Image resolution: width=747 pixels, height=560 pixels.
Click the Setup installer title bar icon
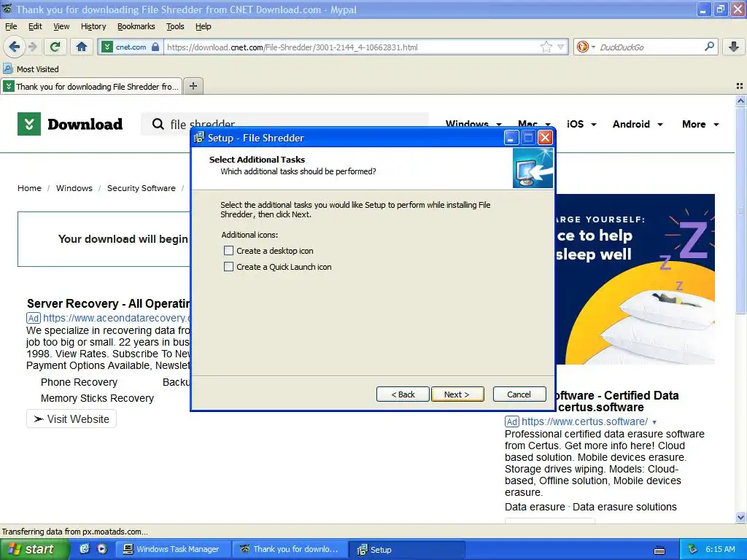pos(199,138)
